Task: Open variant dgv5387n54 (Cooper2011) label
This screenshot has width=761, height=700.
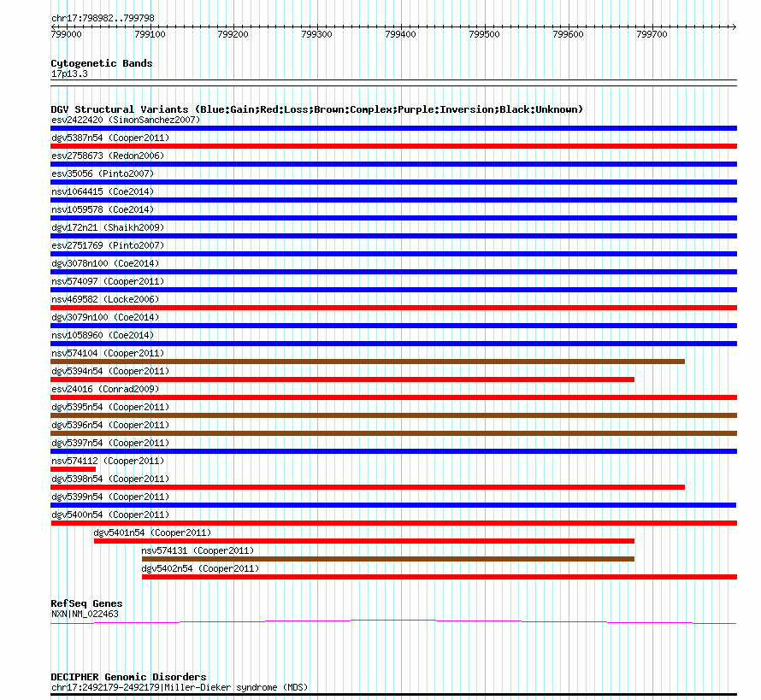Action: tap(110, 138)
